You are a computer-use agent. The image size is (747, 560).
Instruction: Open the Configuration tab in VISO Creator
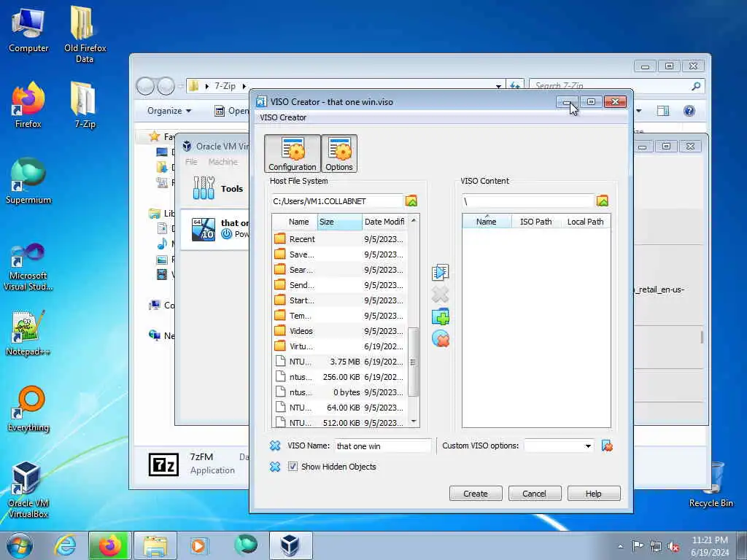pos(292,153)
